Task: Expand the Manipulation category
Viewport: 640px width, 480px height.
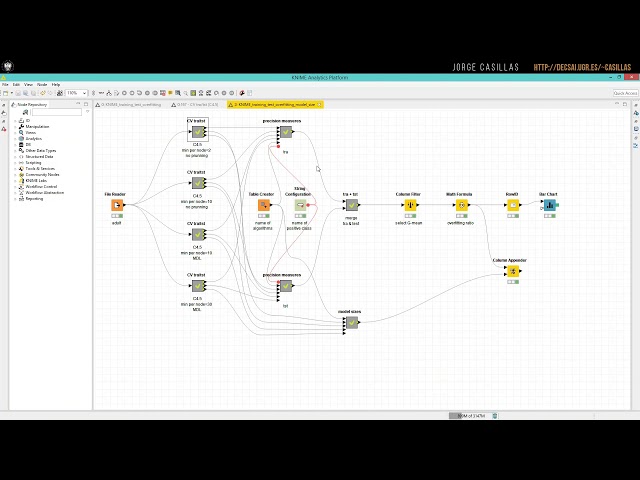Action: coord(16,127)
